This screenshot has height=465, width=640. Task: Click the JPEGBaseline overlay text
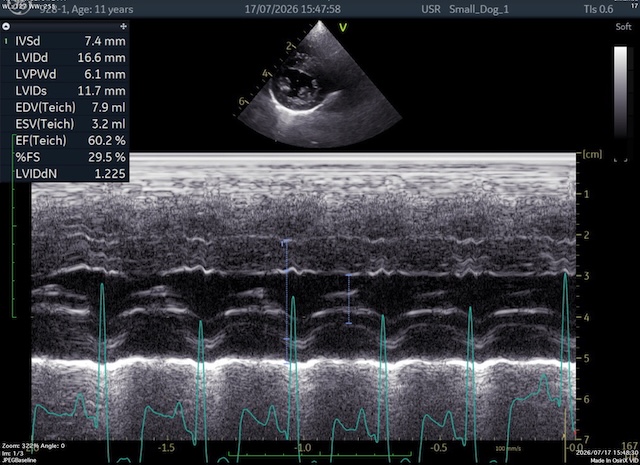tap(19, 460)
